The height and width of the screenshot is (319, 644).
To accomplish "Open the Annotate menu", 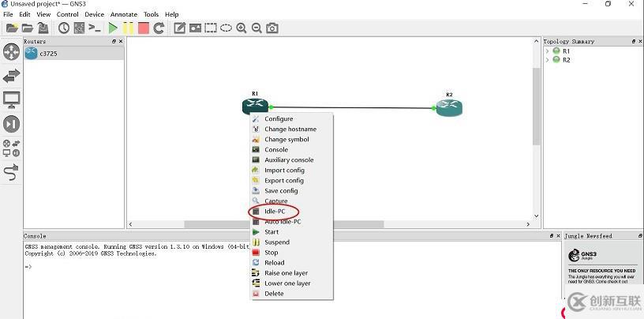I will (124, 14).
